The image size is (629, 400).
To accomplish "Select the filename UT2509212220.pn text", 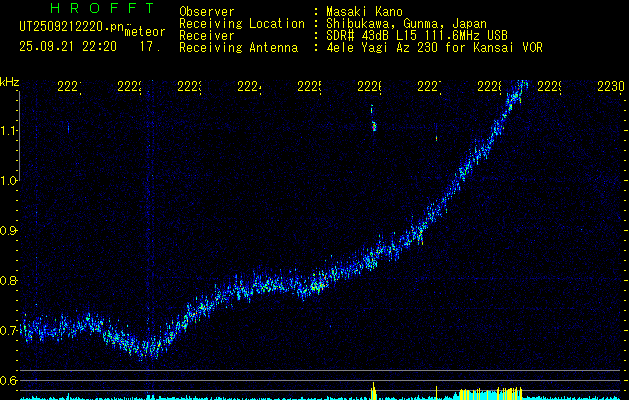I will [72, 27].
